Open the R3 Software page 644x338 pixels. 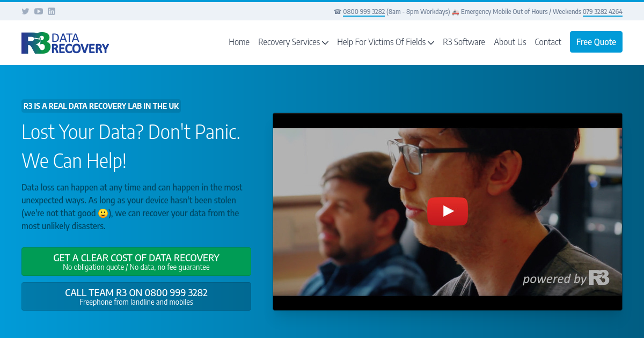click(x=464, y=42)
